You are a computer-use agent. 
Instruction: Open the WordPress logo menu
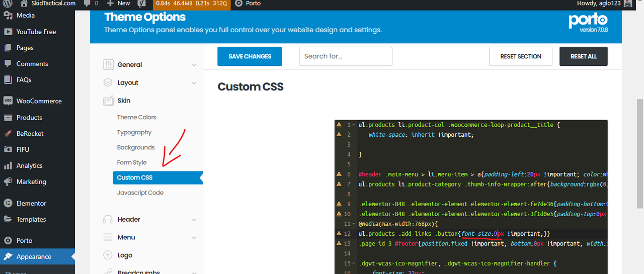[8, 4]
